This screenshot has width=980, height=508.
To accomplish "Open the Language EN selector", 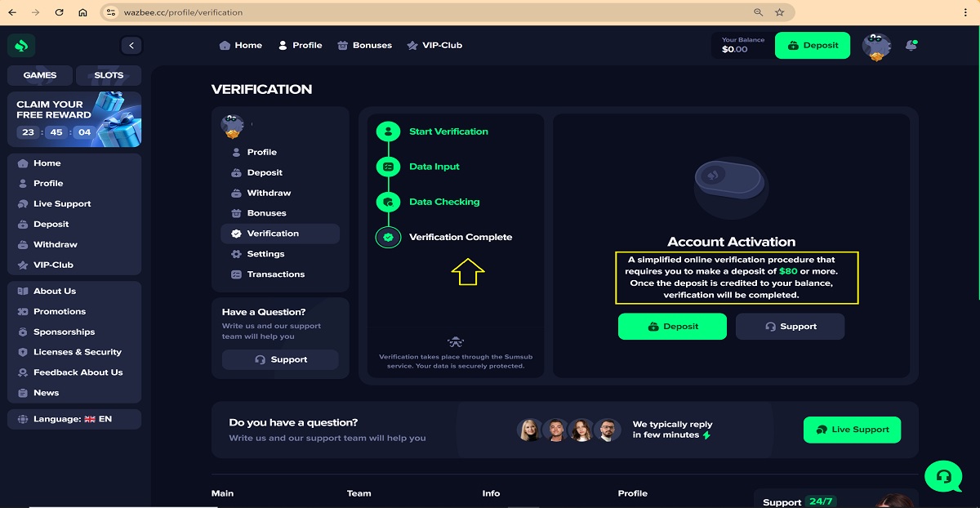I will pos(73,419).
